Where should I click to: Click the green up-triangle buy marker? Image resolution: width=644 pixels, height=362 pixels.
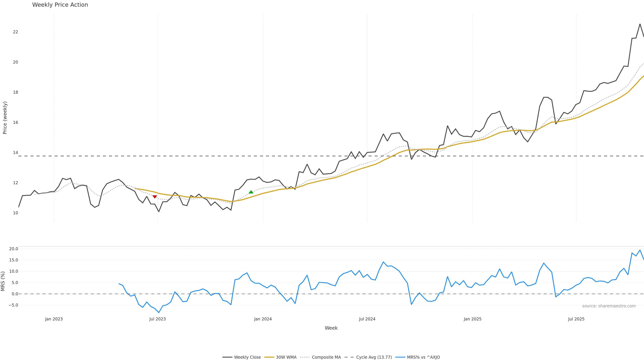click(x=251, y=192)
